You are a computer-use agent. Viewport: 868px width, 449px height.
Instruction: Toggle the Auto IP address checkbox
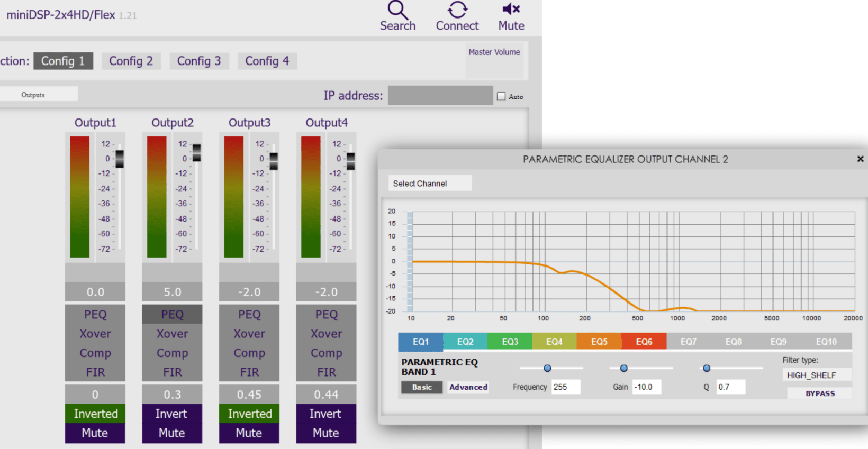pos(501,96)
